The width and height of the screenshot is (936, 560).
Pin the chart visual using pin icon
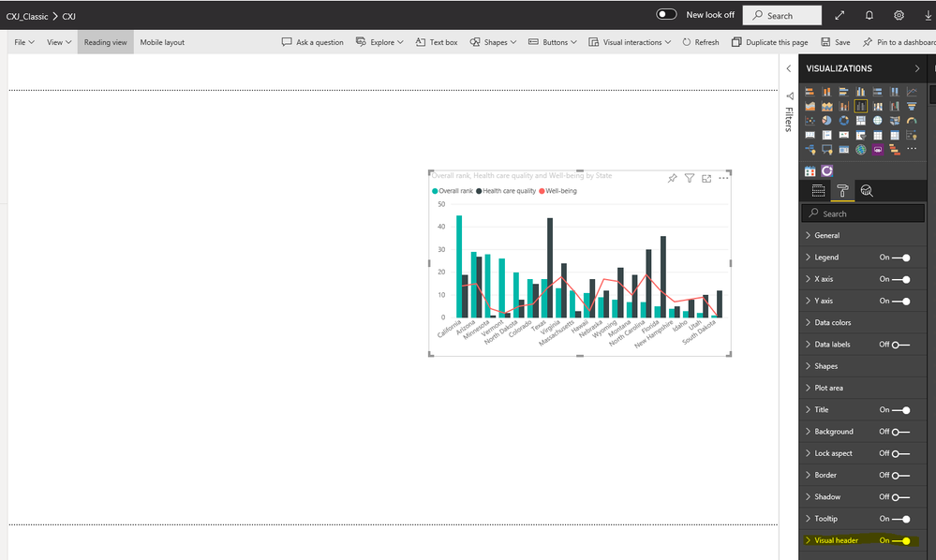672,178
